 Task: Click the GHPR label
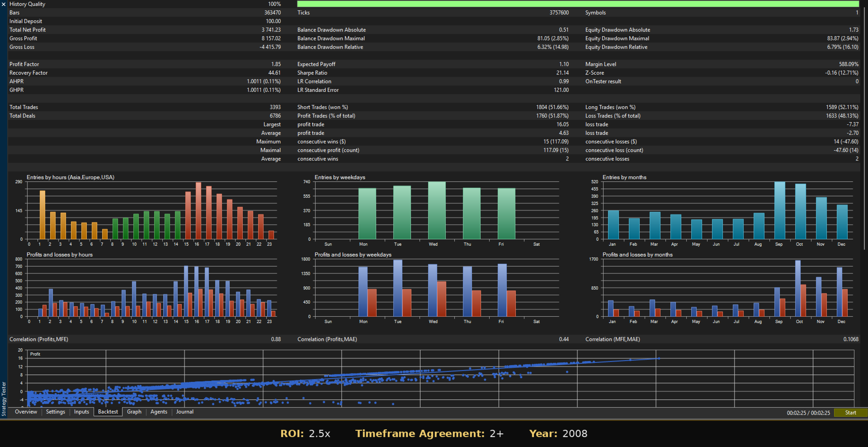16,90
